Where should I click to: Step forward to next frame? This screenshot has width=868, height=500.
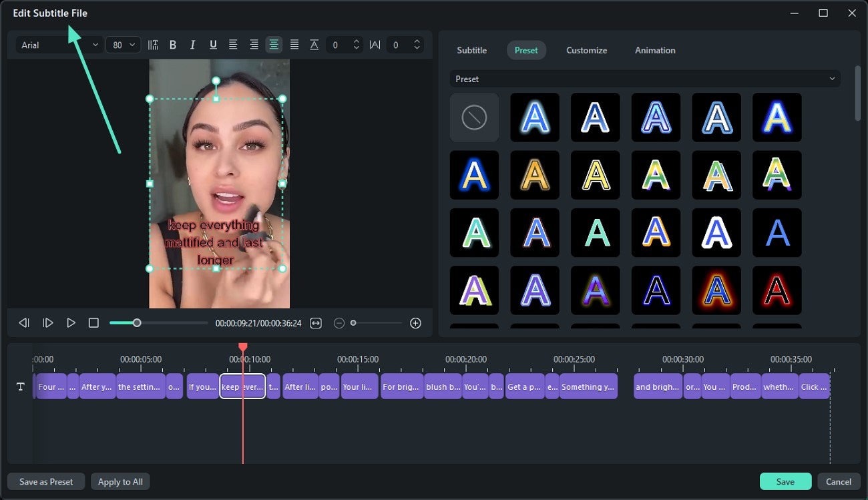[48, 323]
